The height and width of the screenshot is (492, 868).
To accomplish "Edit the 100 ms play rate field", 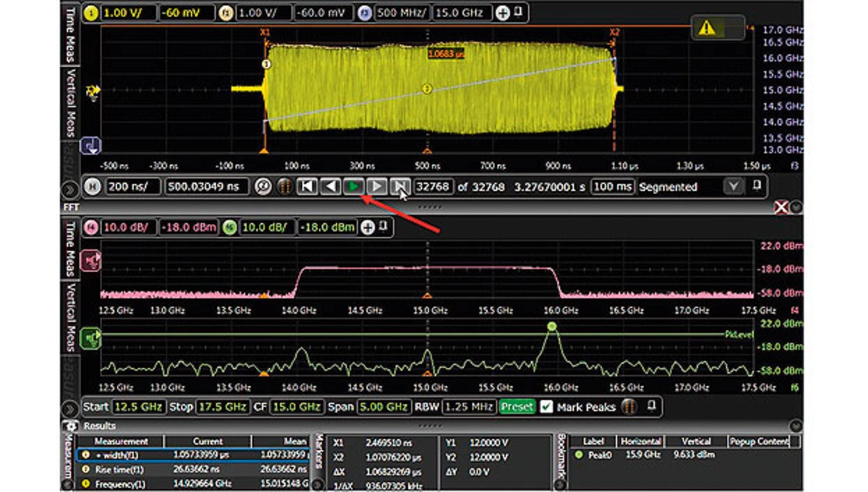I will (x=613, y=186).
